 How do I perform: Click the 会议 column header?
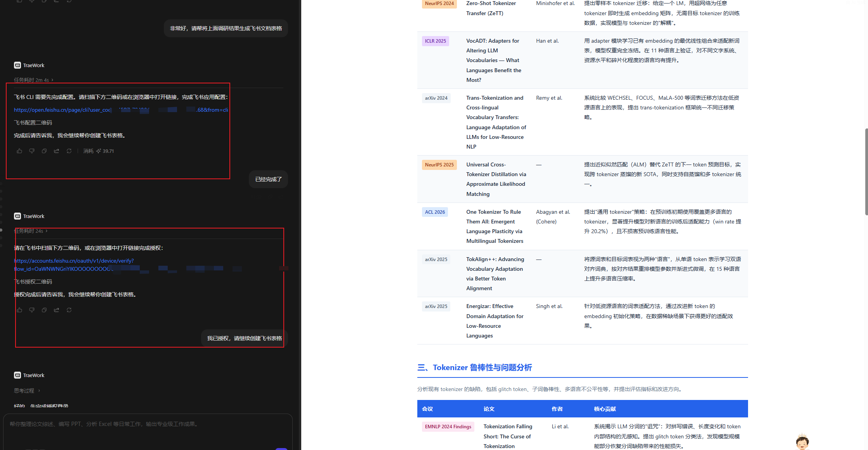coord(427,409)
